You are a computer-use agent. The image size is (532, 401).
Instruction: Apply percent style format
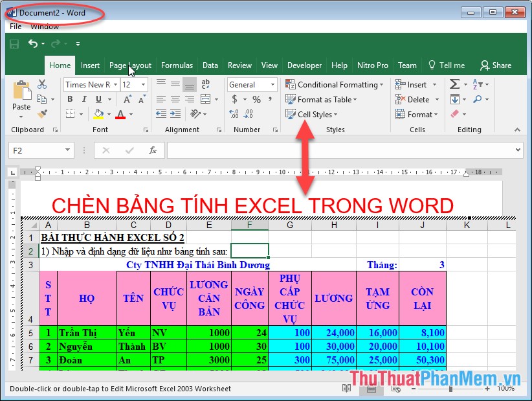256,100
